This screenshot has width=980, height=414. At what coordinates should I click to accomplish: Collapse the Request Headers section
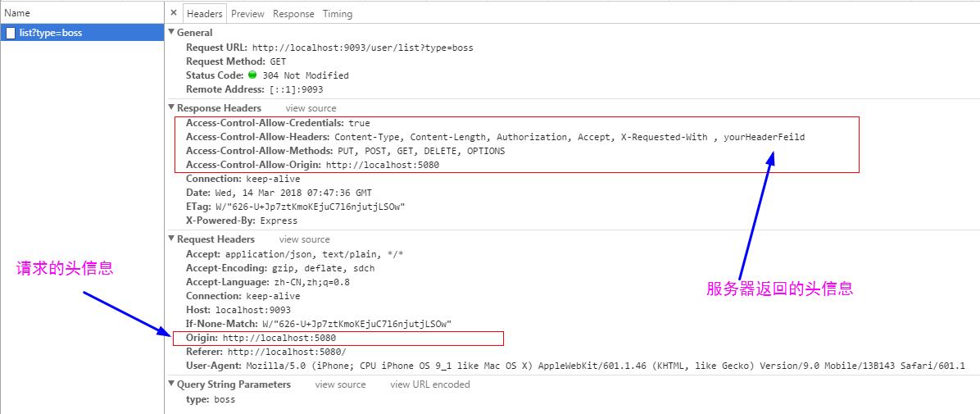click(x=172, y=239)
